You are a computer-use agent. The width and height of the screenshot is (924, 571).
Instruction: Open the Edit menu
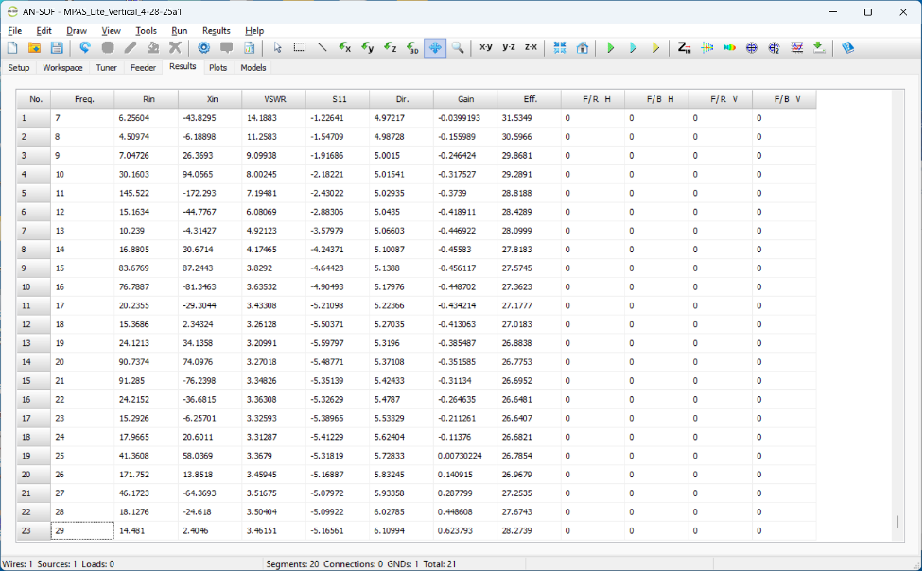[x=44, y=30]
